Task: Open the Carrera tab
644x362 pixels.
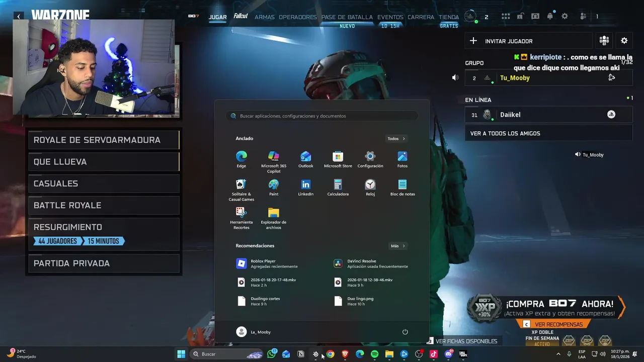Action: 421,17
